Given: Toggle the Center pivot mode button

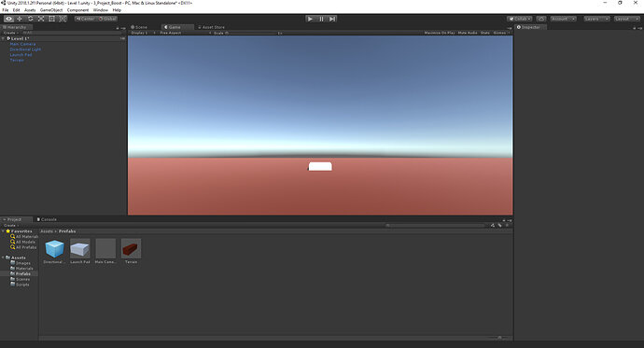Looking at the screenshot, I should coord(86,19).
